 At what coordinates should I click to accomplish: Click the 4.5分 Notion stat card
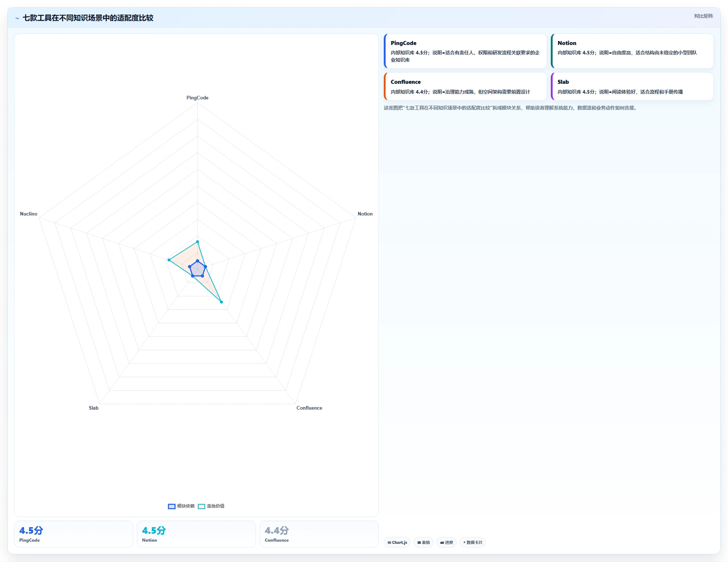196,534
